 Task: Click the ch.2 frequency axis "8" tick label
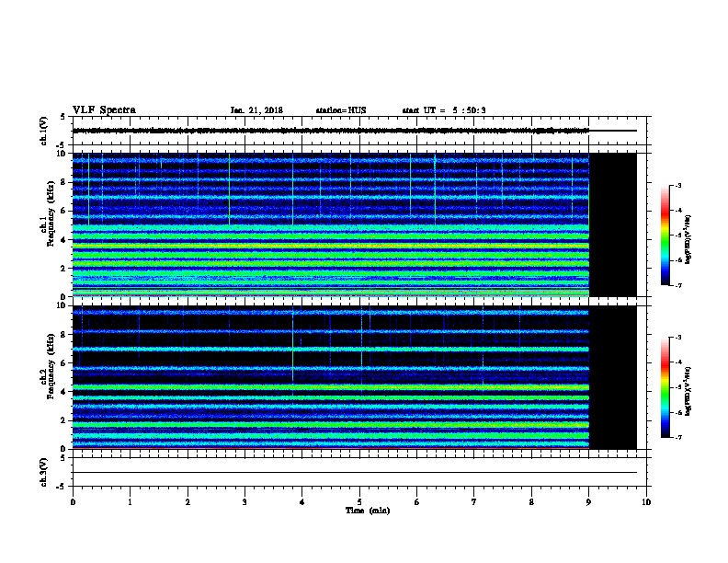[64, 335]
